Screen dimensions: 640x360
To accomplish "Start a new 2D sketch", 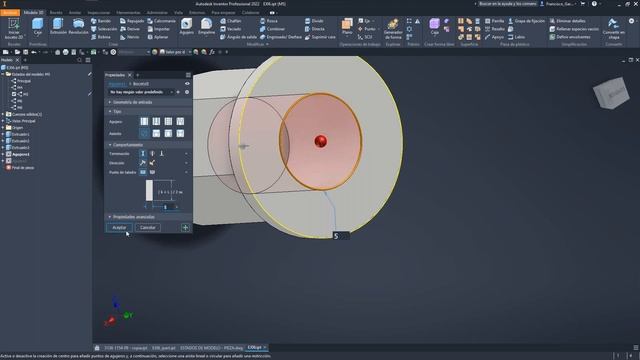I will [13, 28].
